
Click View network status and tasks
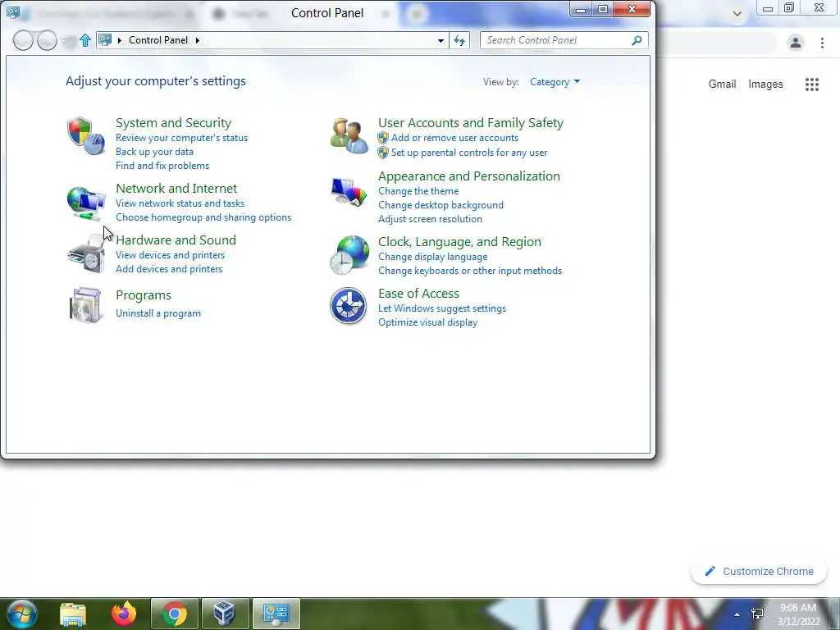point(180,203)
